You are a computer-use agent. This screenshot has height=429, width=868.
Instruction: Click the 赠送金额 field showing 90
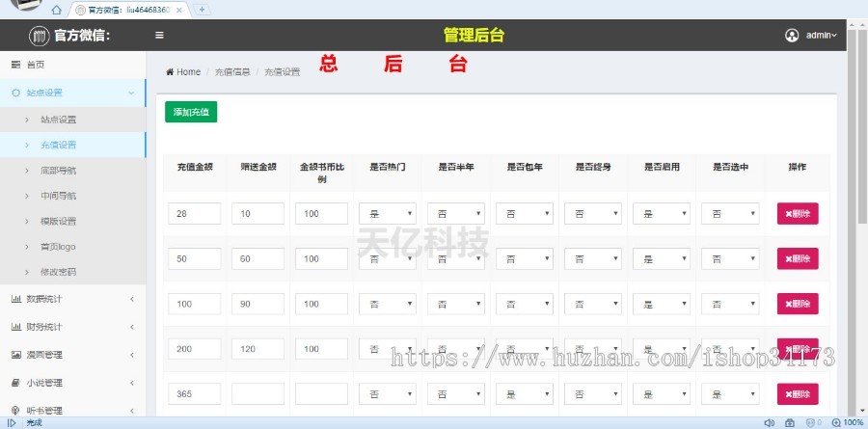tap(258, 304)
